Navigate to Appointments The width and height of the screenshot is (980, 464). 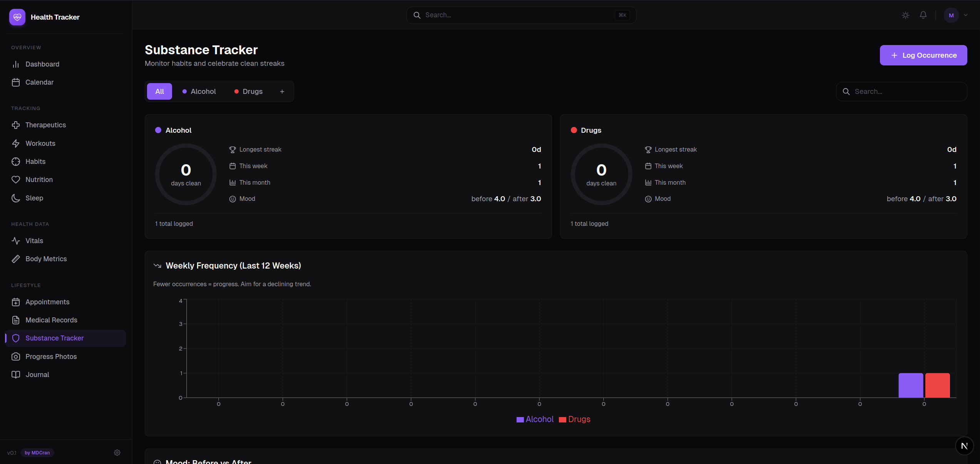pos(65,302)
